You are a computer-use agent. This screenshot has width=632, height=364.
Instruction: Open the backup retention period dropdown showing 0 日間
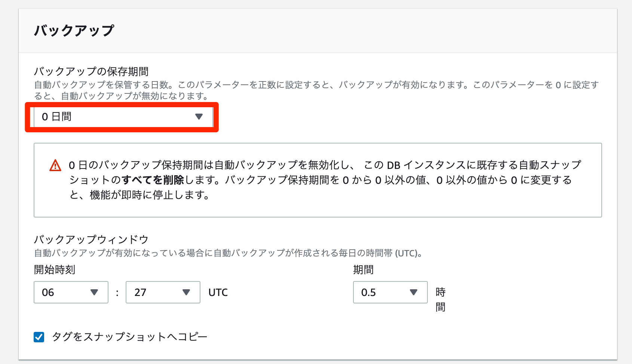(122, 117)
